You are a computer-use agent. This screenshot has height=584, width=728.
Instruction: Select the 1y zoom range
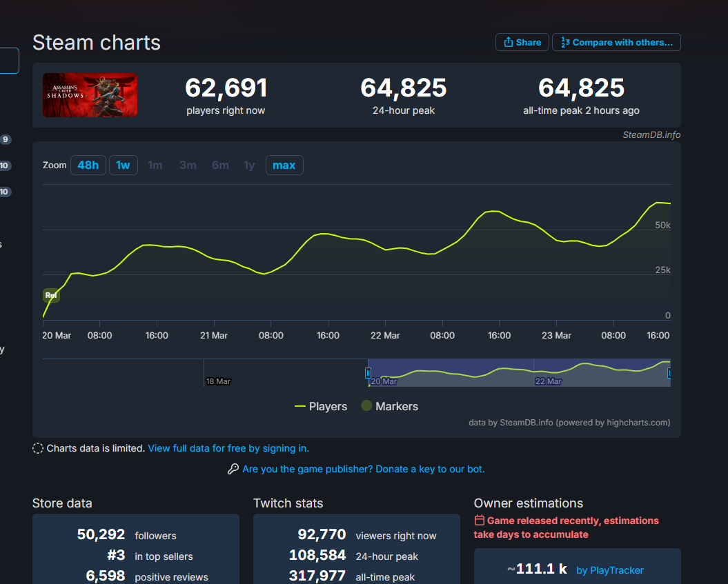[249, 165]
